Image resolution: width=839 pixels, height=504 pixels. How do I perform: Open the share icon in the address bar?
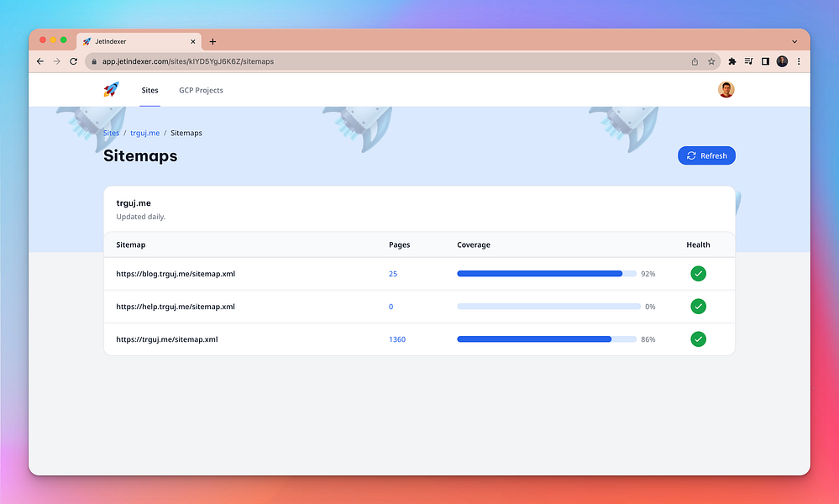(695, 61)
